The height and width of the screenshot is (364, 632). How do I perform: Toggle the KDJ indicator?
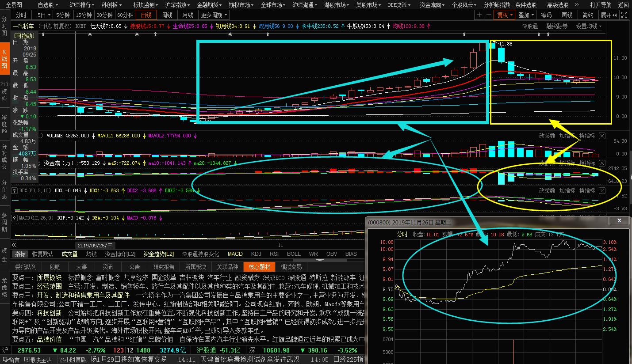tap(256, 254)
